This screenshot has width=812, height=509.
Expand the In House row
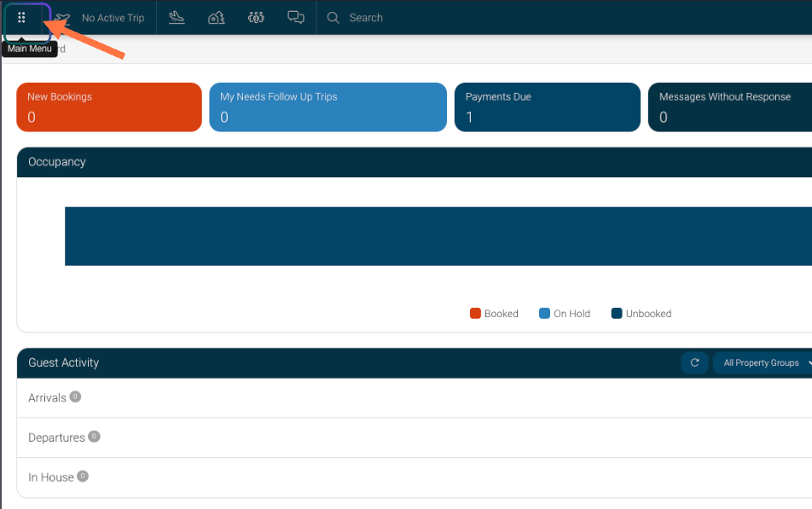(415, 477)
